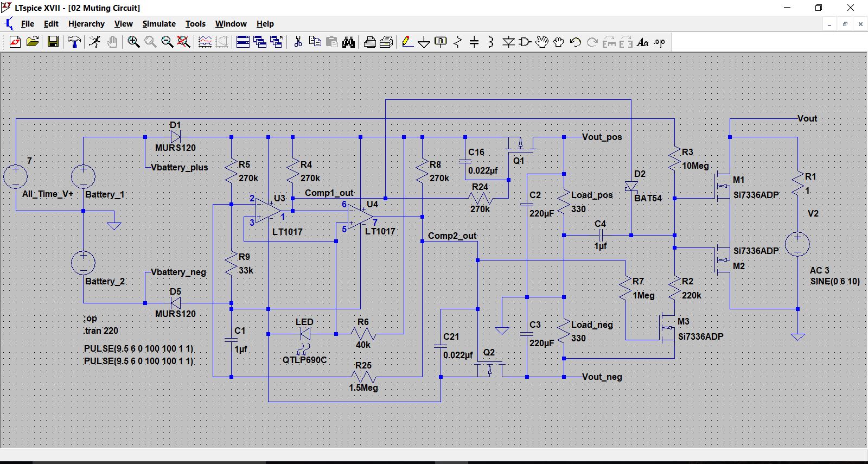This screenshot has width=868, height=464.
Task: Click the SPICE directive .op tool
Action: 660,42
